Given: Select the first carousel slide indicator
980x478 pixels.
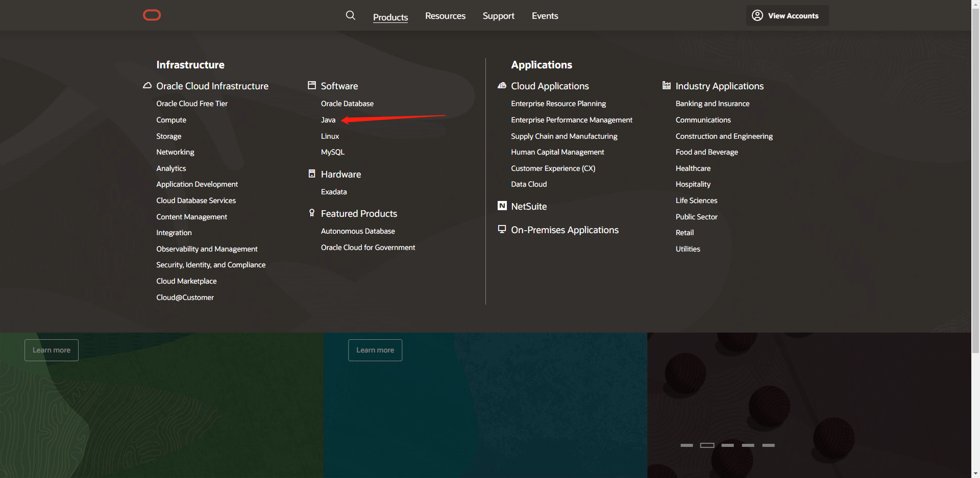Looking at the screenshot, I should [x=687, y=445].
